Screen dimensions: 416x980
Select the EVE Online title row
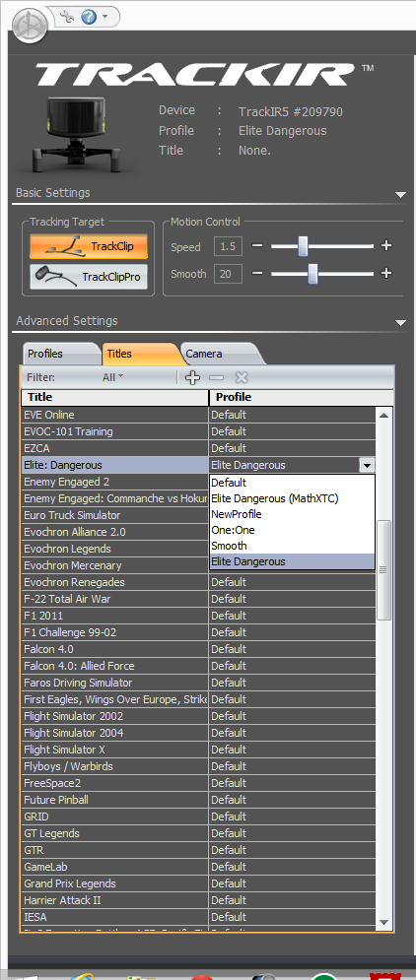pyautogui.click(x=114, y=415)
